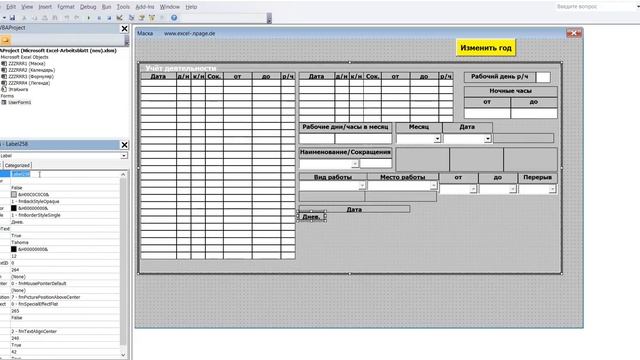Open the Tools menu
Viewport: 640px width, 360px height.
point(123,7)
